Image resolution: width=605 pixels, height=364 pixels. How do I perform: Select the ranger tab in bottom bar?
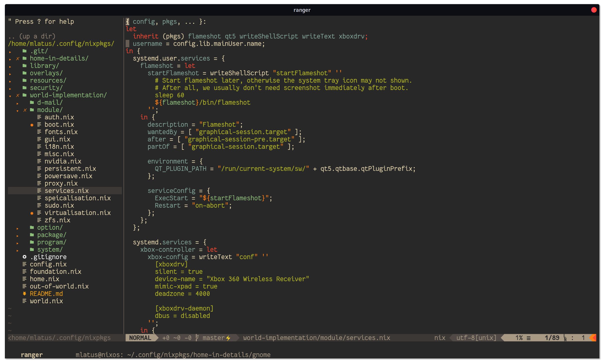pos(32,355)
